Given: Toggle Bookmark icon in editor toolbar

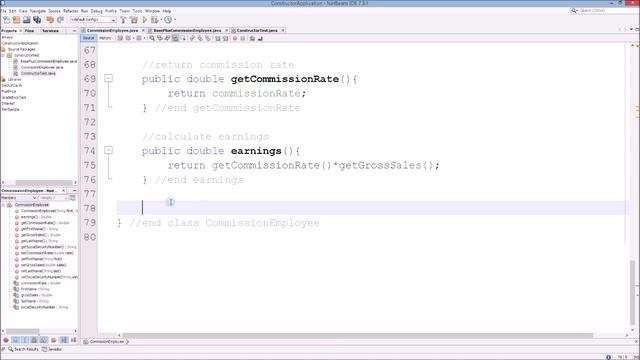Looking at the screenshot, I should click(x=208, y=38).
